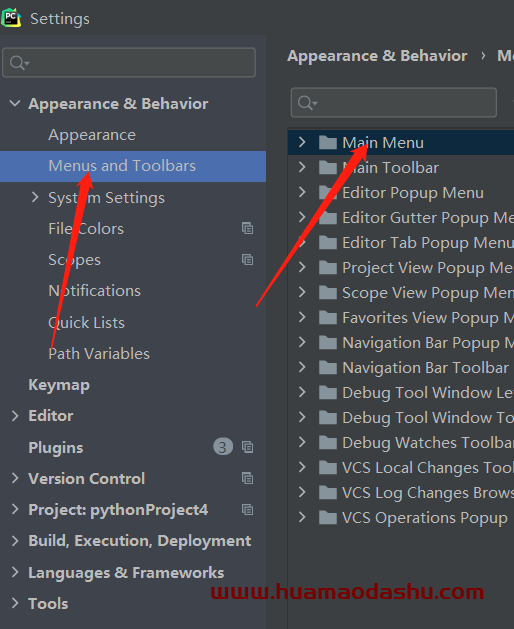
Task: Expand Editor Popup Menu chevron
Action: coord(302,192)
